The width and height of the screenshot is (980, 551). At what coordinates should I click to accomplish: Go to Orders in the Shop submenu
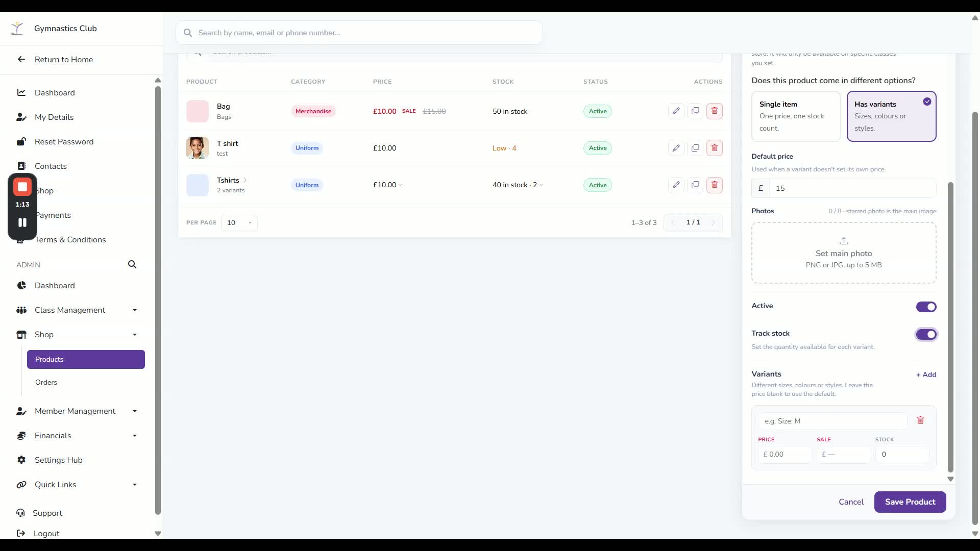pyautogui.click(x=46, y=382)
